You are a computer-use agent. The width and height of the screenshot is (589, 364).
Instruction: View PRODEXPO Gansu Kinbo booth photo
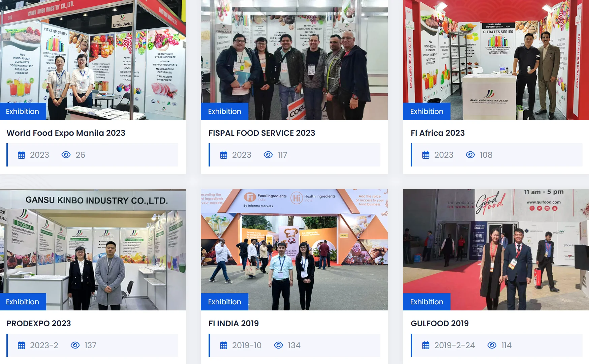[93, 249]
